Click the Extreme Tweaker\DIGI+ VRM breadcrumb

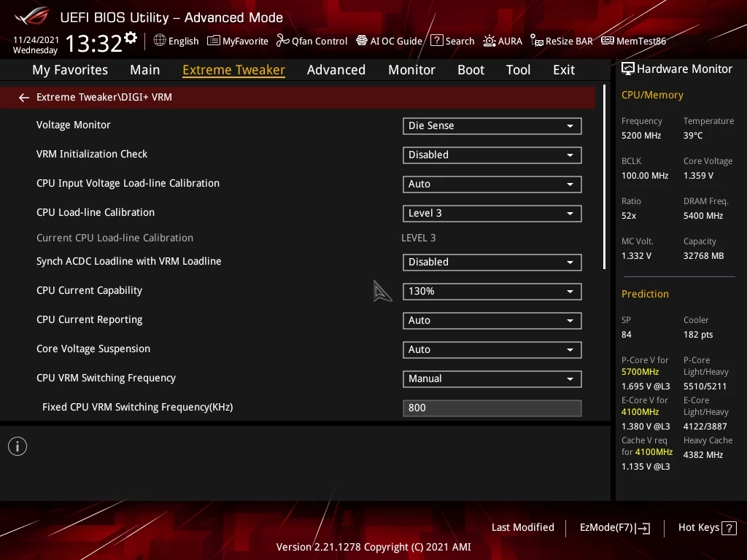tap(104, 97)
